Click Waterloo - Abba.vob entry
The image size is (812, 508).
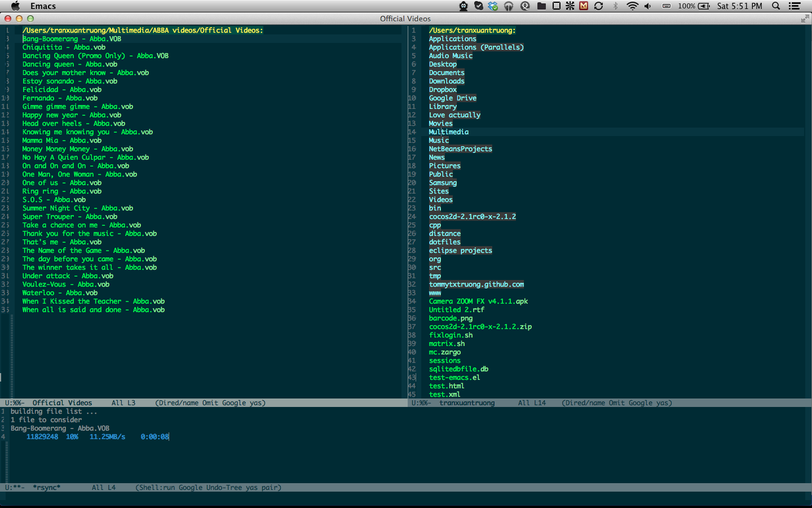pyautogui.click(x=60, y=293)
